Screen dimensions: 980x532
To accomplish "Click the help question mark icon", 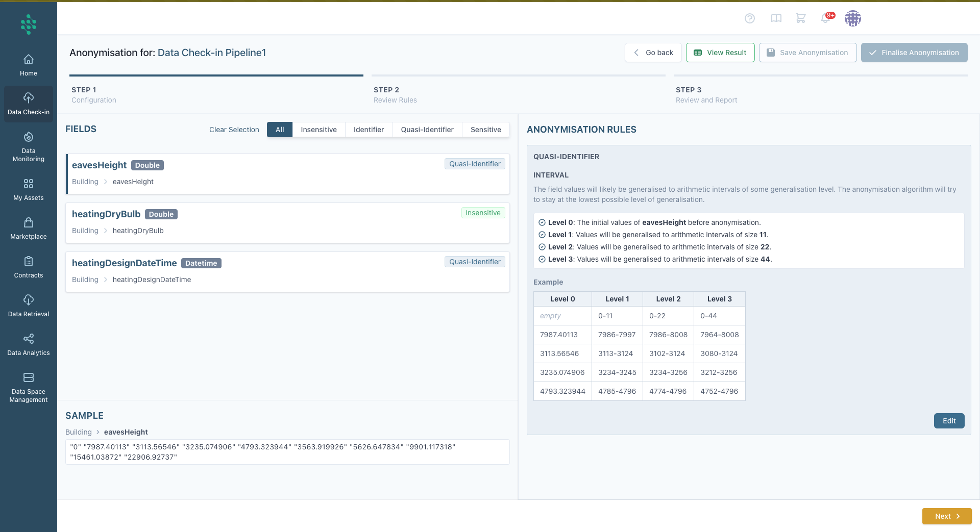I will 749,18.
